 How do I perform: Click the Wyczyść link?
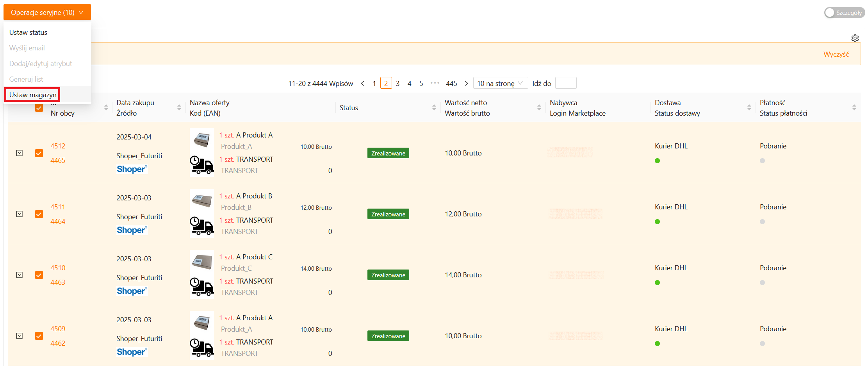coord(836,54)
